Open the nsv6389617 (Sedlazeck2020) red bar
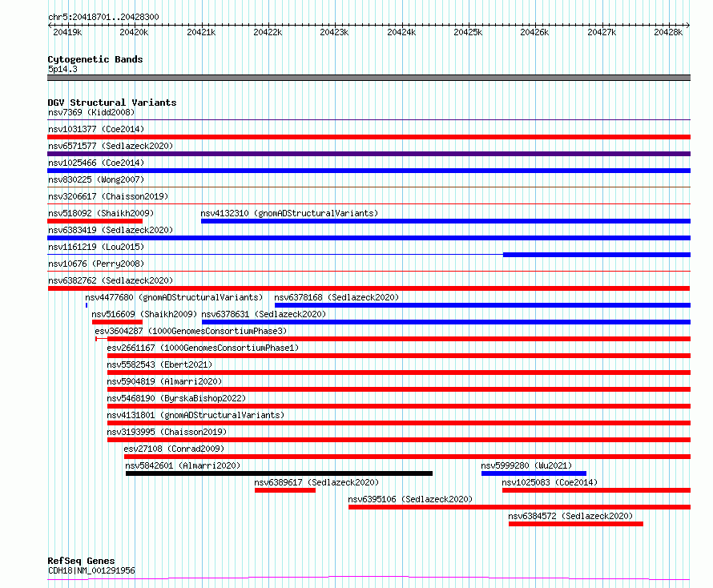 tap(285, 490)
